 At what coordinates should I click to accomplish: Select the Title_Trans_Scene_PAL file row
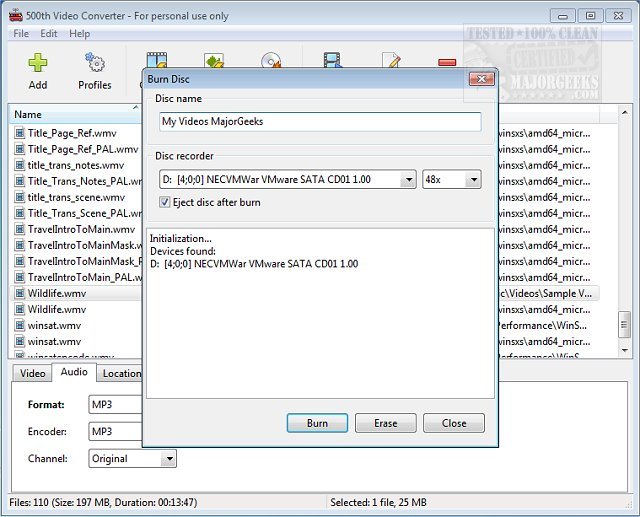coord(84,213)
